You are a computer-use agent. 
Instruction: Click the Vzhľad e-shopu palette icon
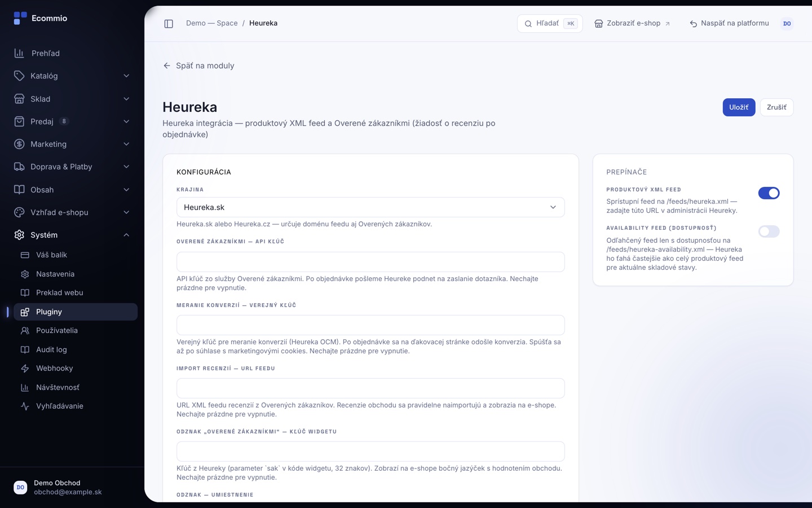tap(19, 212)
